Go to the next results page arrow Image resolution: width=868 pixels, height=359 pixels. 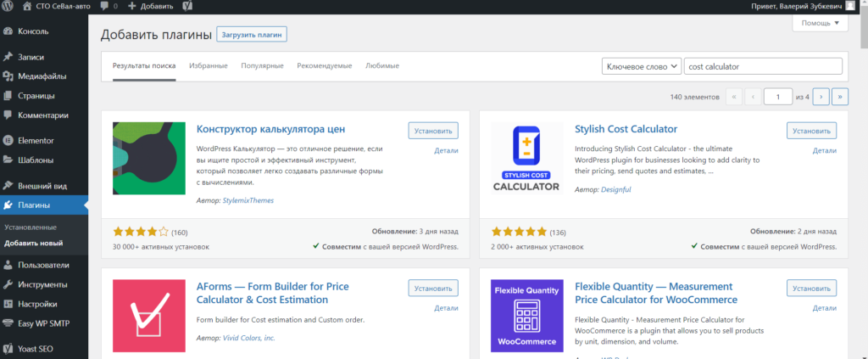pyautogui.click(x=821, y=97)
